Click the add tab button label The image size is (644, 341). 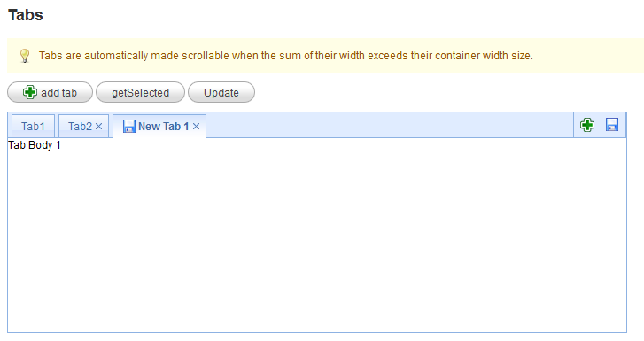tap(58, 93)
